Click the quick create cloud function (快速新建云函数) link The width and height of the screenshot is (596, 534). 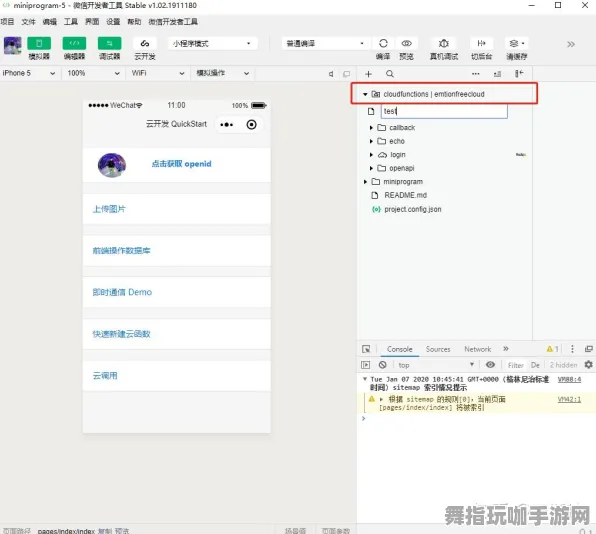121,334
